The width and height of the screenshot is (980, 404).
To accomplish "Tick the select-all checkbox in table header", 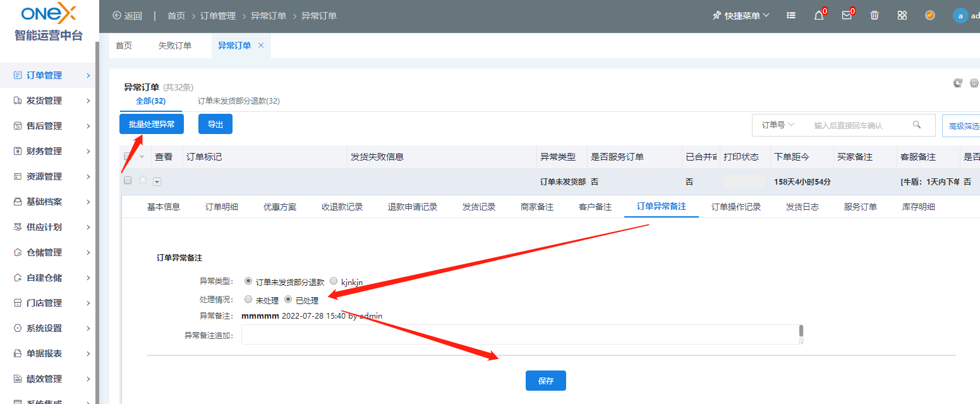I will click(128, 156).
